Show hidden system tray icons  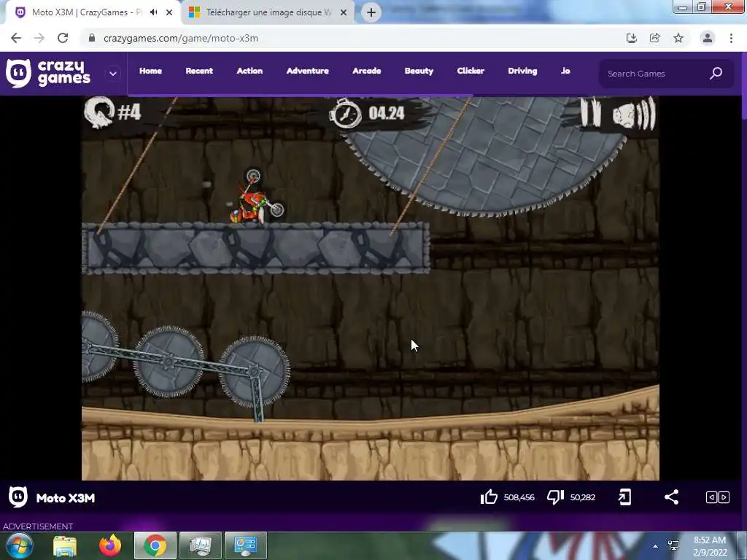pyautogui.click(x=656, y=546)
